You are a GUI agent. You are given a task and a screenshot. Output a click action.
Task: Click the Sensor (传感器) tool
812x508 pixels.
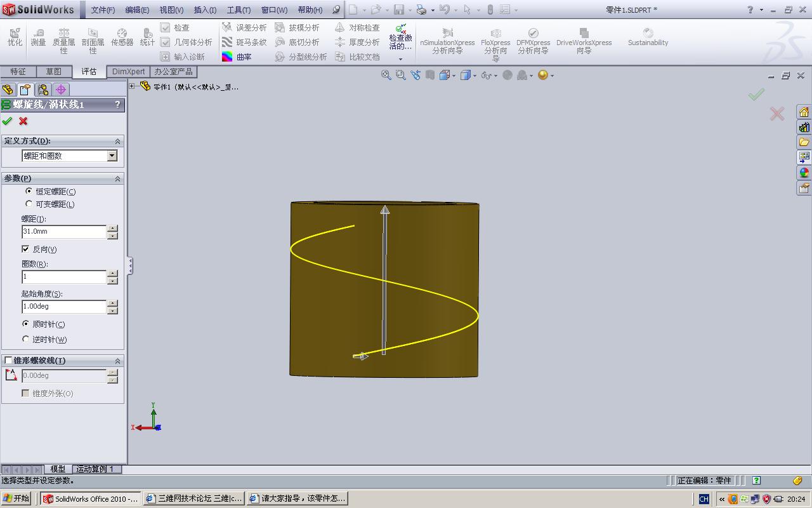coord(122,37)
